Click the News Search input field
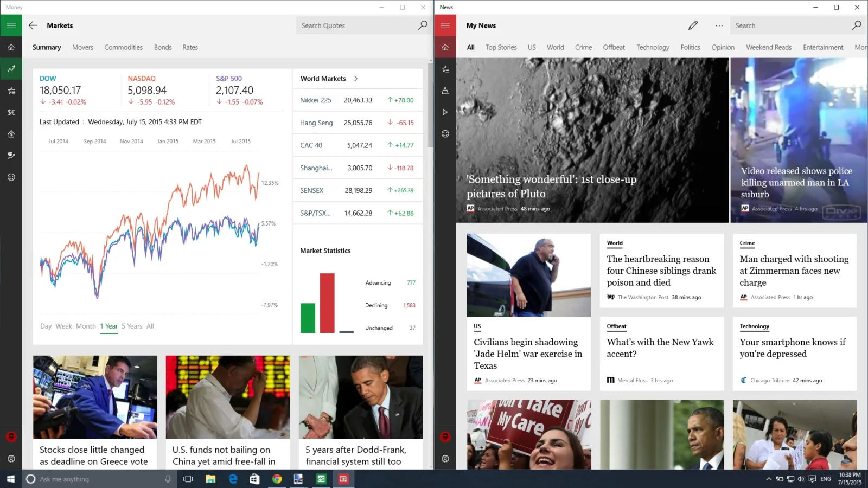This screenshot has width=868, height=488. [x=789, y=25]
